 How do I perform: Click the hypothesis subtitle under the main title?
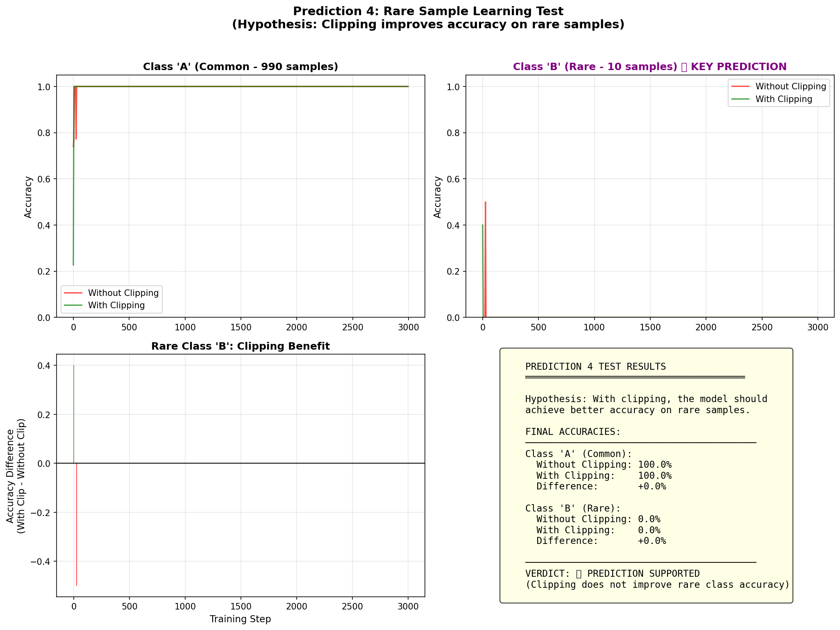(428, 25)
